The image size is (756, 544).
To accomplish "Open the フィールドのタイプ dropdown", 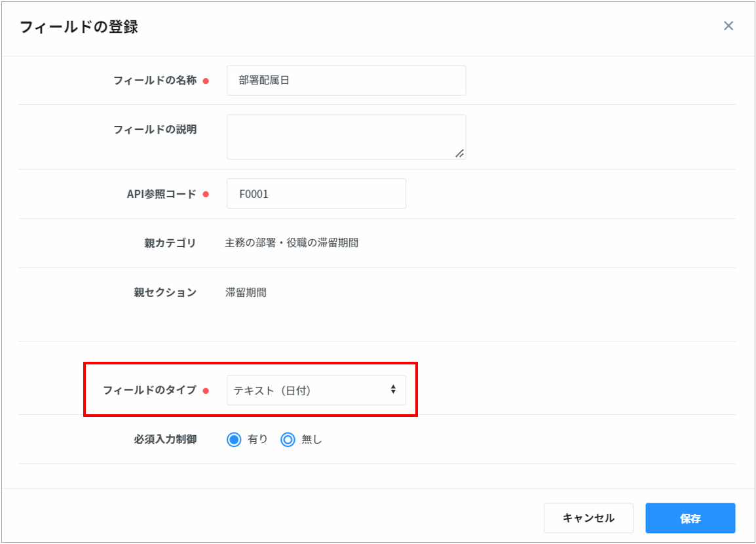I will (x=316, y=391).
